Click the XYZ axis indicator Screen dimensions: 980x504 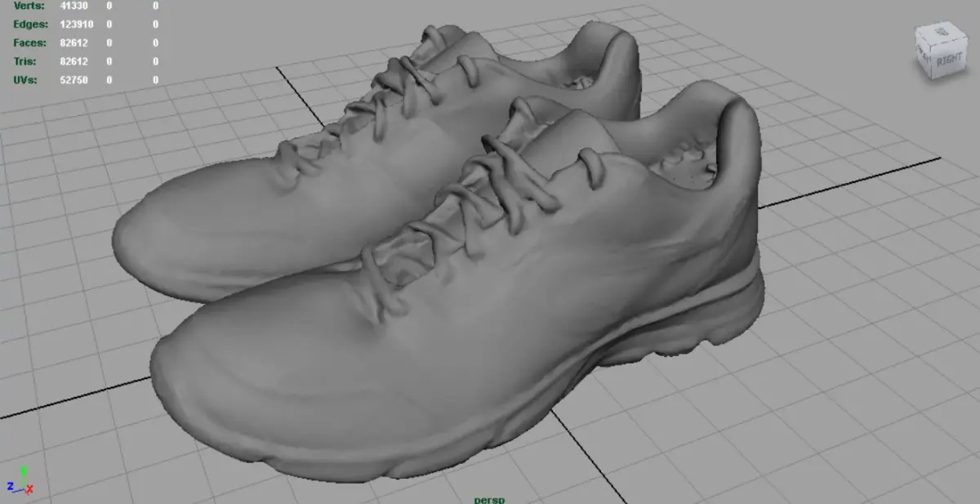20,482
